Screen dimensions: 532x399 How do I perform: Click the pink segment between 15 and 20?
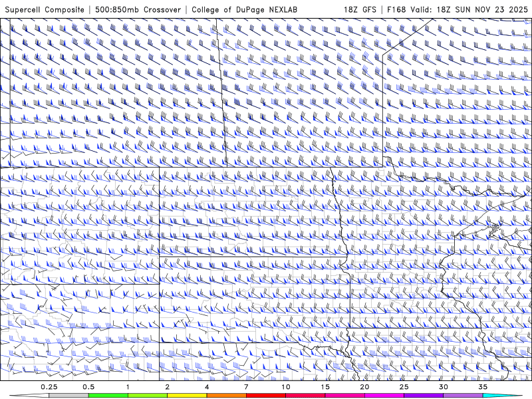[344, 396]
